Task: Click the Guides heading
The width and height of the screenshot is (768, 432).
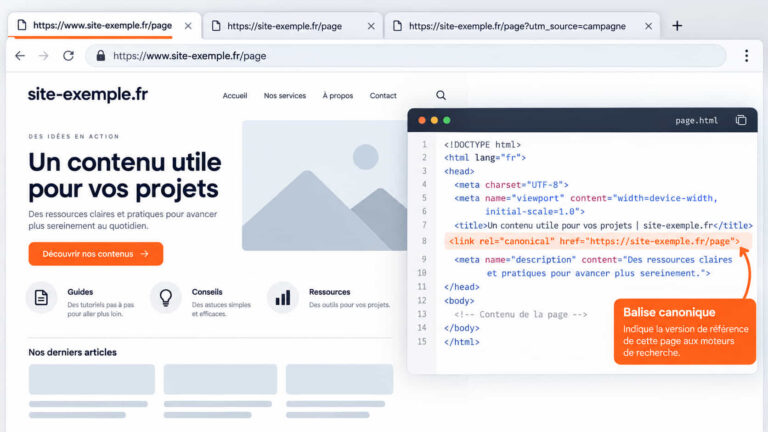Action: click(x=80, y=292)
